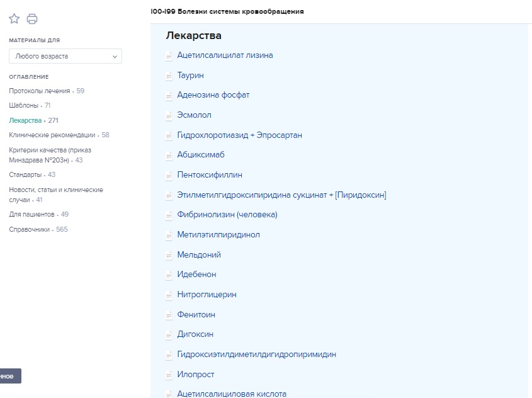The height and width of the screenshot is (398, 532).
Task: Navigate to Стандарты section
Action: 26,174
